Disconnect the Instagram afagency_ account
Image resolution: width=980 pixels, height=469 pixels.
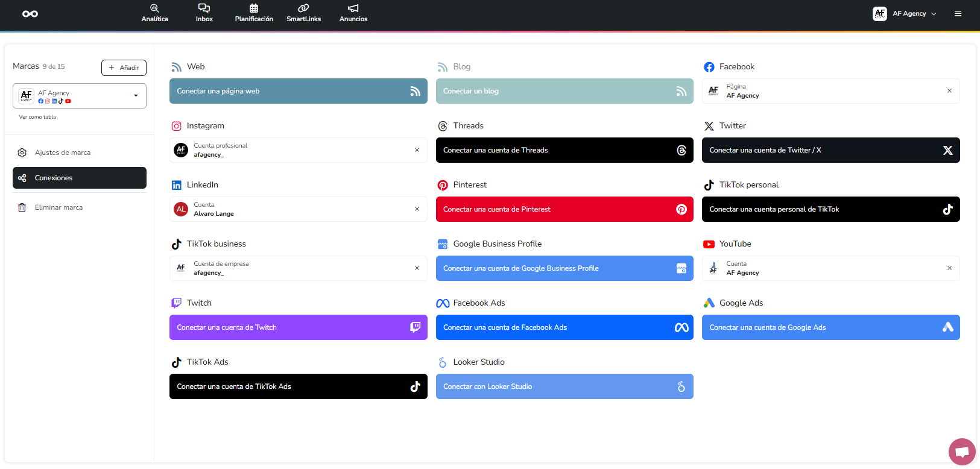coord(417,150)
